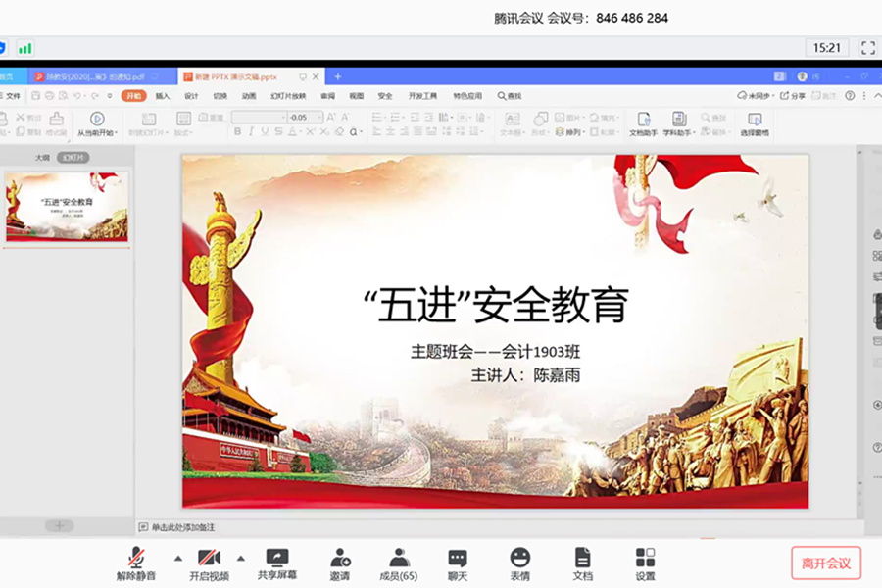Select the 新建 PPTX 演示文稿.pptx document tab

235,76
